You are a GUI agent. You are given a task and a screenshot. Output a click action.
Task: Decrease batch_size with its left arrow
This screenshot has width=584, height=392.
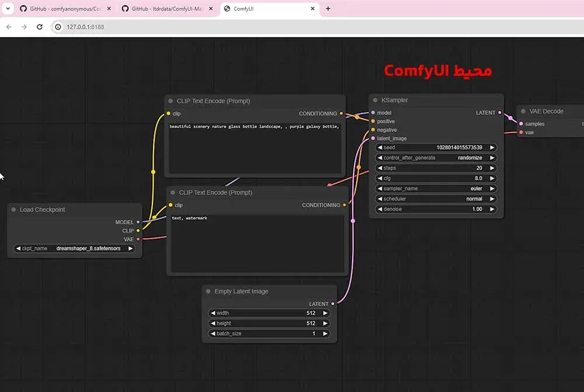213,334
